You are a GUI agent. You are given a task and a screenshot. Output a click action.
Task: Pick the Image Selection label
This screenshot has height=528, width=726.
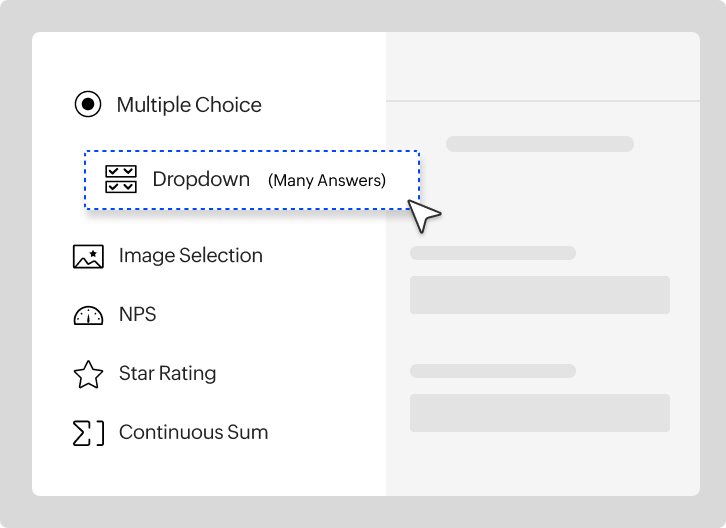coord(190,256)
